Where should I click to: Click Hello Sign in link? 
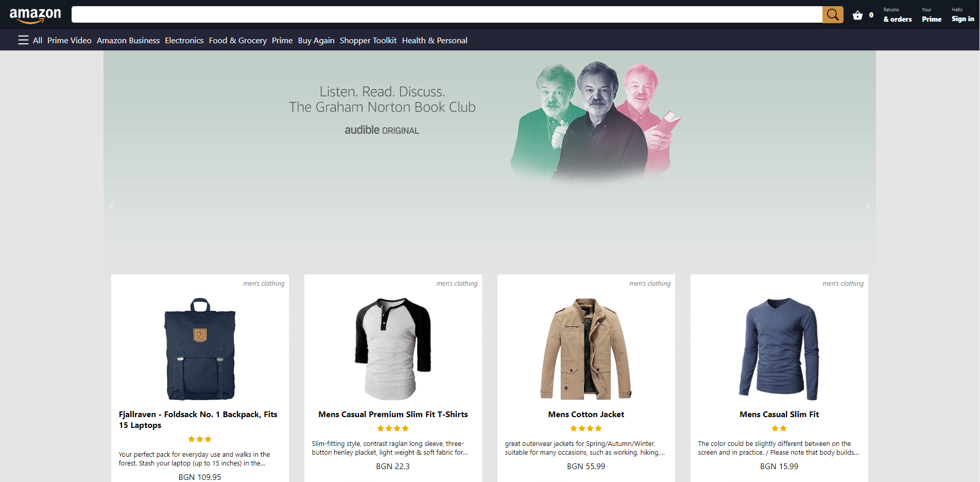point(962,15)
